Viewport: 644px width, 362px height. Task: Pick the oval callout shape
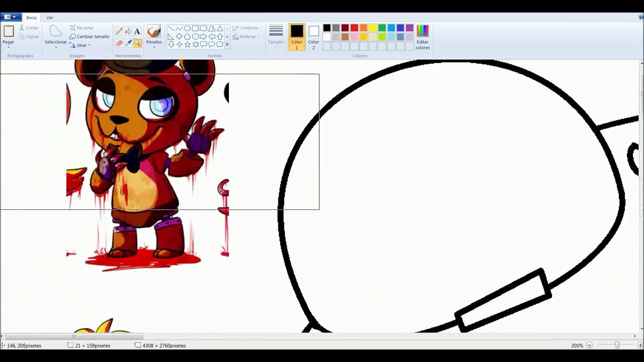[x=212, y=44]
